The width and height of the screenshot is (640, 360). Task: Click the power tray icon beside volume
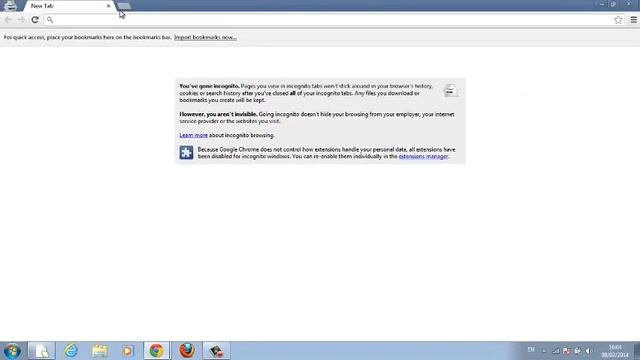pyautogui.click(x=577, y=351)
